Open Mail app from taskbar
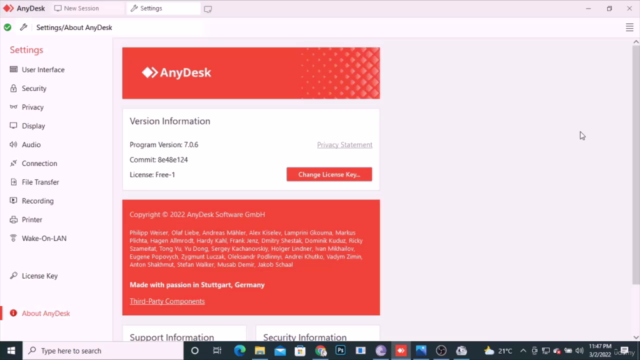 280,351
